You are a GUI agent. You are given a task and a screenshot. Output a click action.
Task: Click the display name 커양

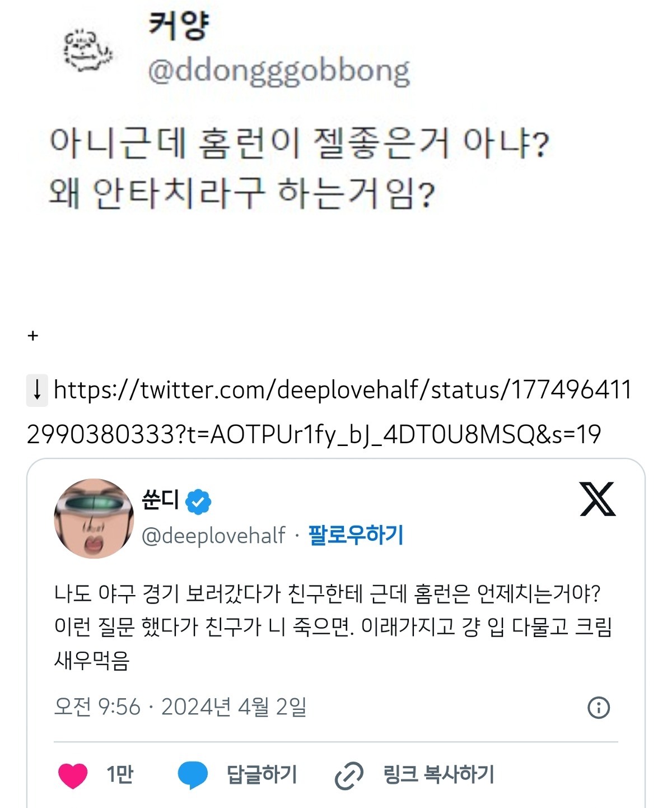point(179,25)
